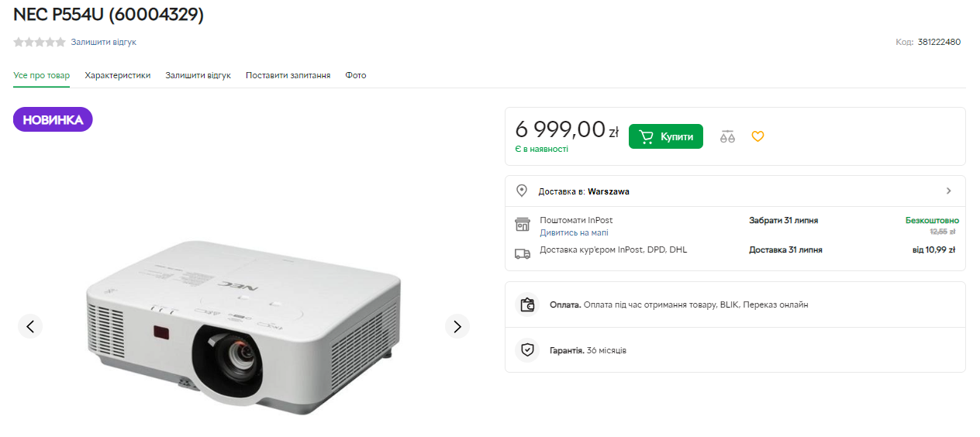Image resolution: width=980 pixels, height=437 pixels.
Task: Switch to the 'Характеристики' tab
Action: [x=118, y=75]
